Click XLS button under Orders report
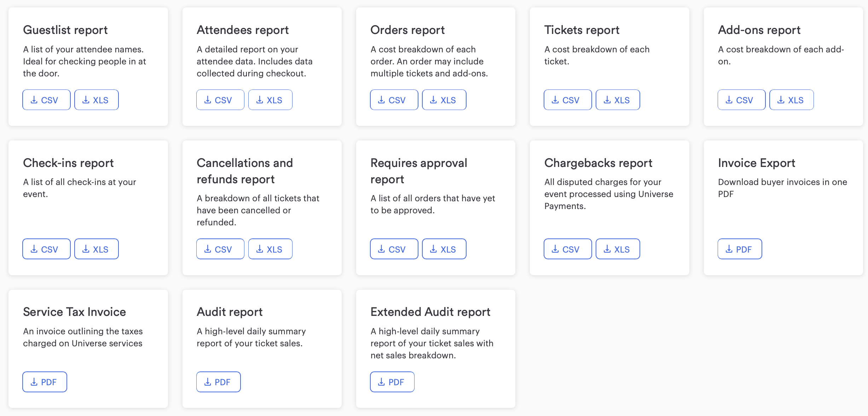Image resolution: width=868 pixels, height=416 pixels. coord(444,100)
